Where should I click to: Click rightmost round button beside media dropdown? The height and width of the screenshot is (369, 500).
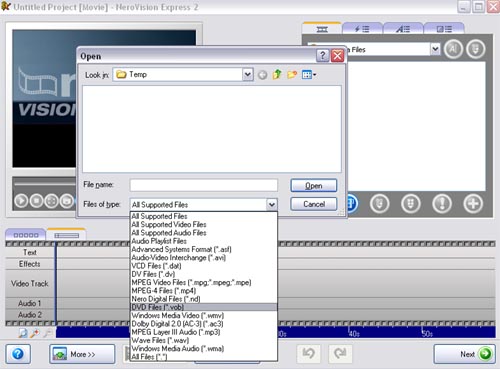coord(475,49)
